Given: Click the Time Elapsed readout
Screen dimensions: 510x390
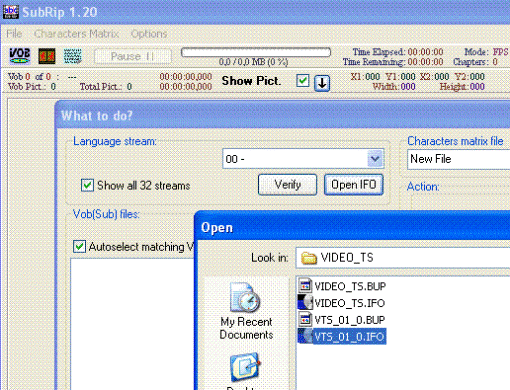Looking at the screenshot, I should pyautogui.click(x=398, y=52).
